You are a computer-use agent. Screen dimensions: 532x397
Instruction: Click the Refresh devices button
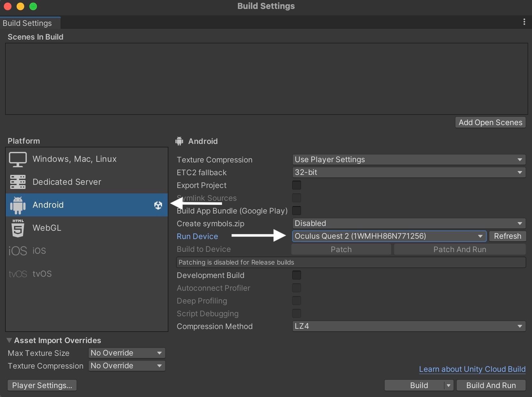click(x=507, y=236)
